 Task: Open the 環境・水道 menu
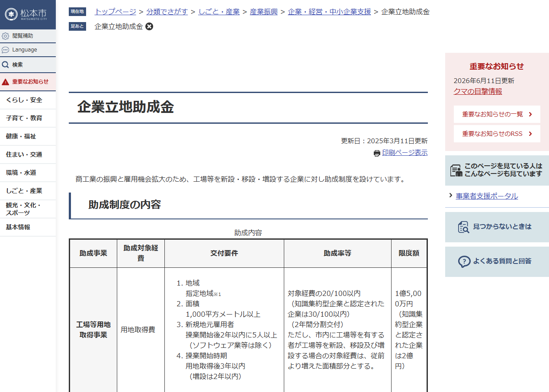28,173
